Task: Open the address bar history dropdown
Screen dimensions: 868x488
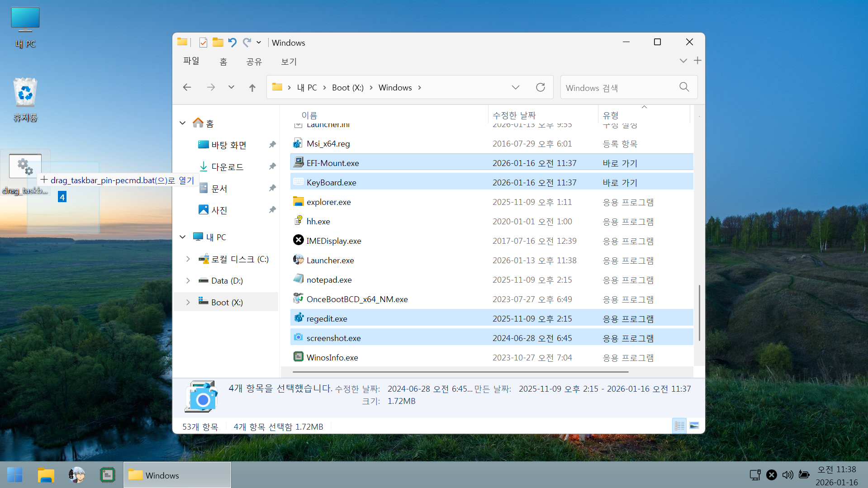Action: coord(515,87)
